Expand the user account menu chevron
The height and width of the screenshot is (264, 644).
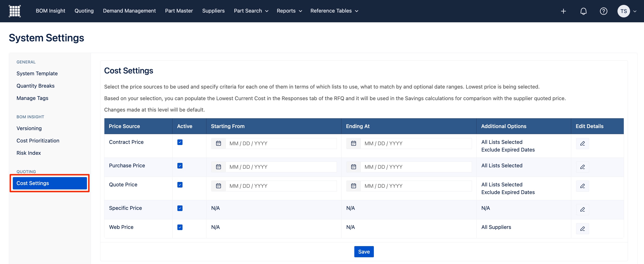635,11
